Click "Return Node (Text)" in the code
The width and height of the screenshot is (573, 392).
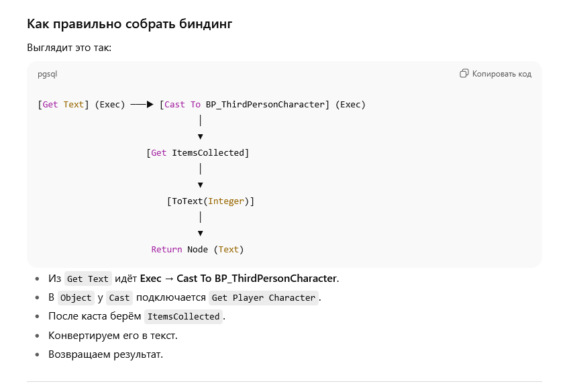point(197,250)
